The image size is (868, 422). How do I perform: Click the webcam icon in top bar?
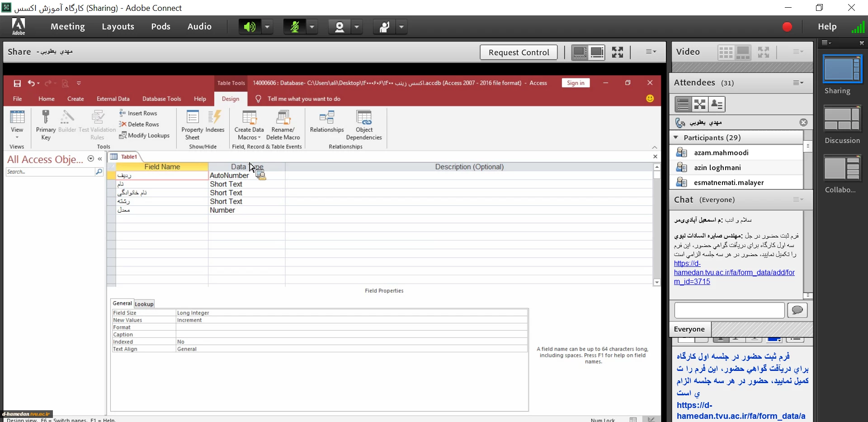point(340,27)
